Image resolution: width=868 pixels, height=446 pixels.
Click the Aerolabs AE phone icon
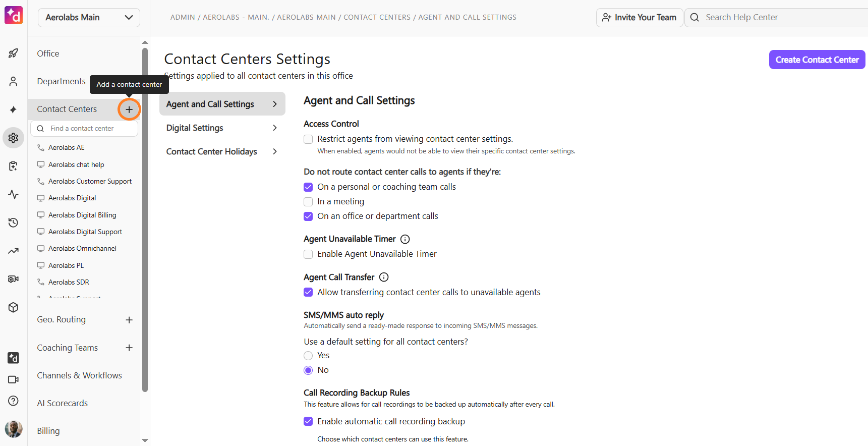pos(41,147)
